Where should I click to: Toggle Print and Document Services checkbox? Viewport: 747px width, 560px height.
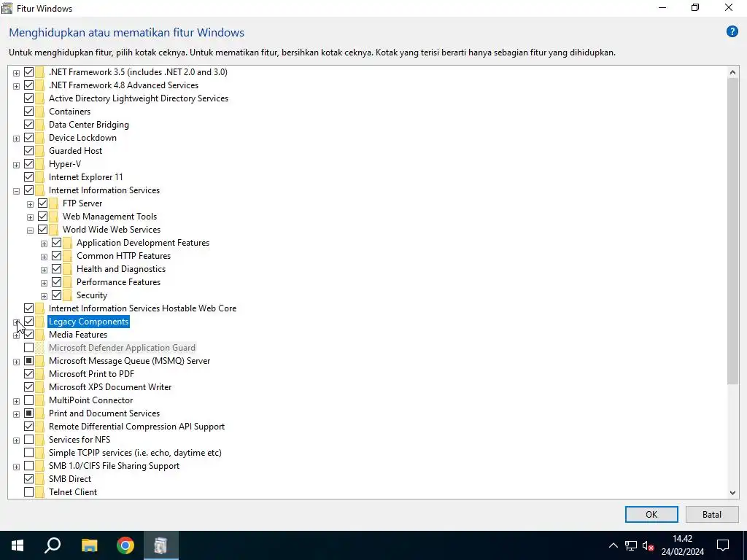tap(28, 413)
